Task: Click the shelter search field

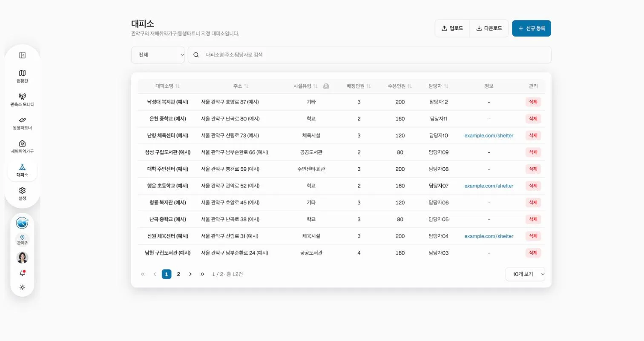Action: [370, 55]
